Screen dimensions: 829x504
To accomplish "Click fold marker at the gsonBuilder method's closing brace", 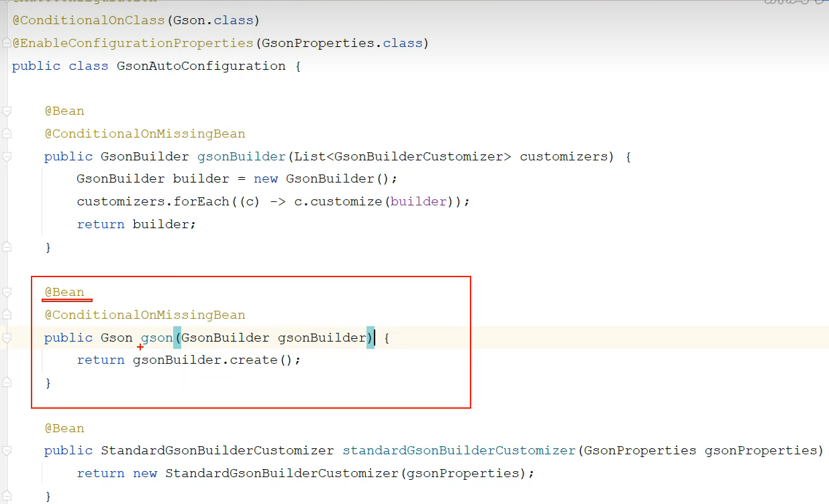I will click(7, 247).
